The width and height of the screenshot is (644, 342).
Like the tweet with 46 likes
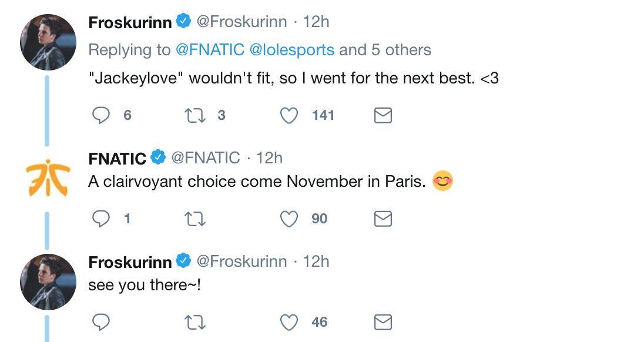click(289, 322)
